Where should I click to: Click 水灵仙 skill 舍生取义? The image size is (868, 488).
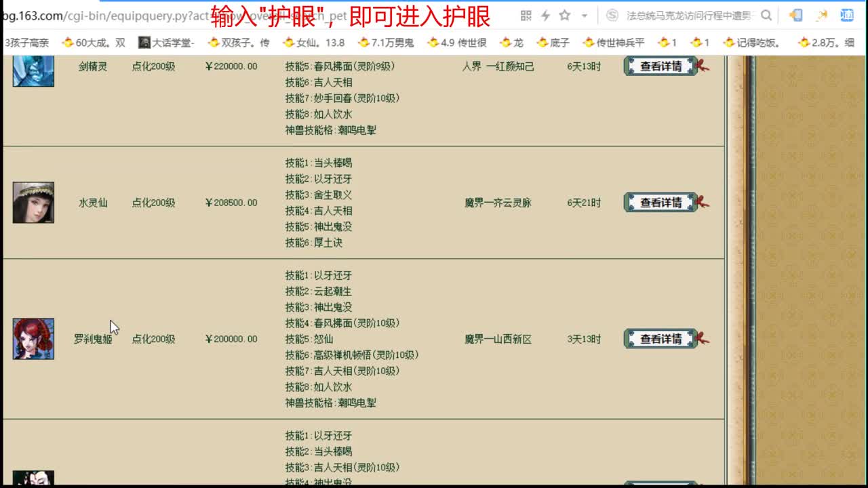(319, 195)
